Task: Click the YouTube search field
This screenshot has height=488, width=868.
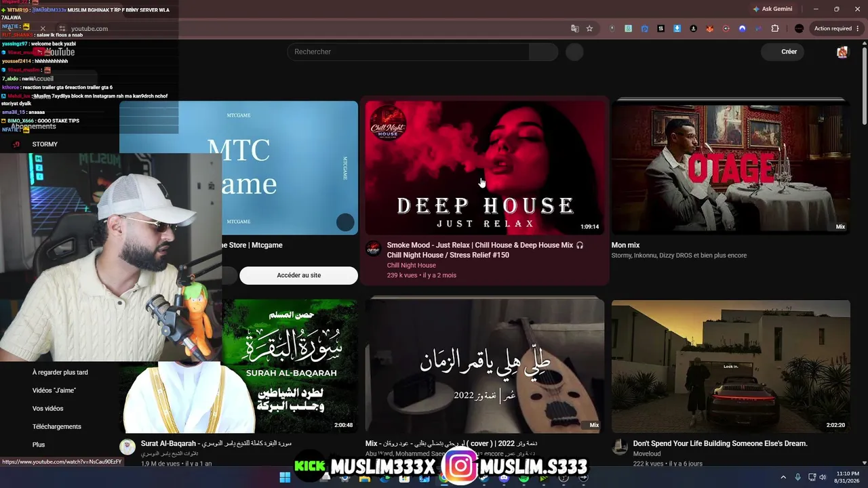Action: pos(408,52)
